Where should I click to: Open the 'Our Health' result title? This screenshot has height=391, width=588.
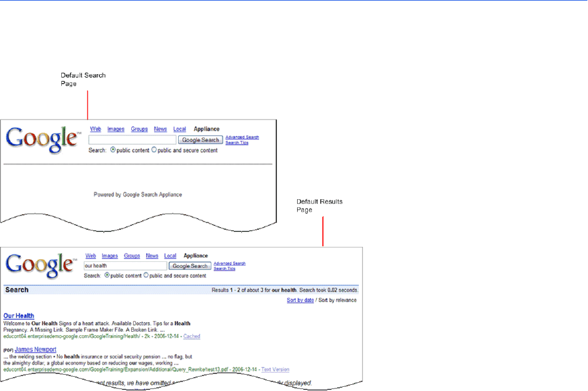[x=18, y=316]
